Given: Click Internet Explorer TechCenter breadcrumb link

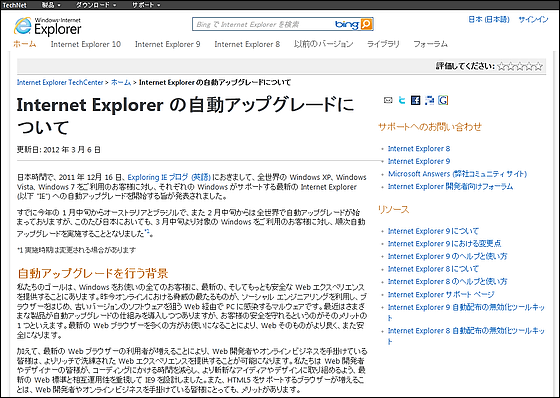Looking at the screenshot, I should (x=60, y=83).
